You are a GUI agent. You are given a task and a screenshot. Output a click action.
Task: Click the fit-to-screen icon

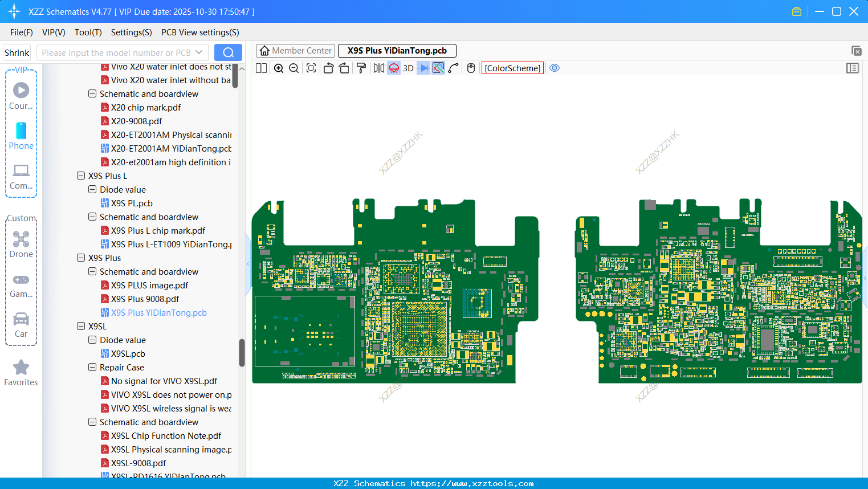[311, 68]
